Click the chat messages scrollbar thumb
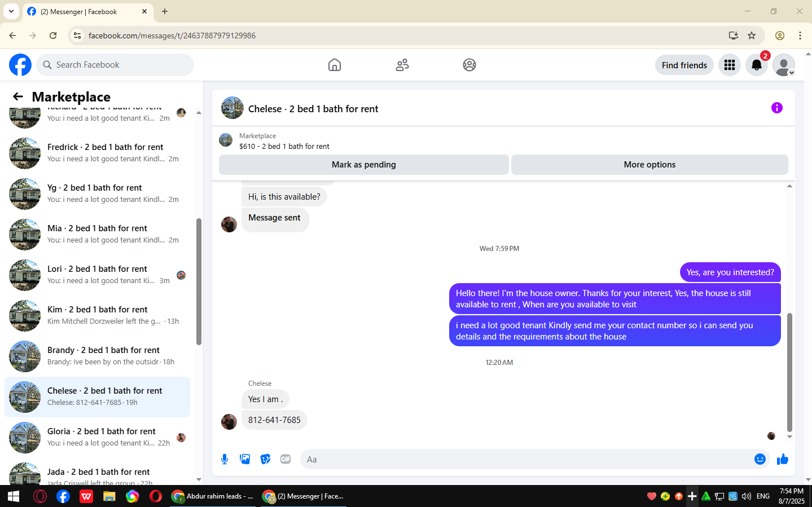 point(789,372)
